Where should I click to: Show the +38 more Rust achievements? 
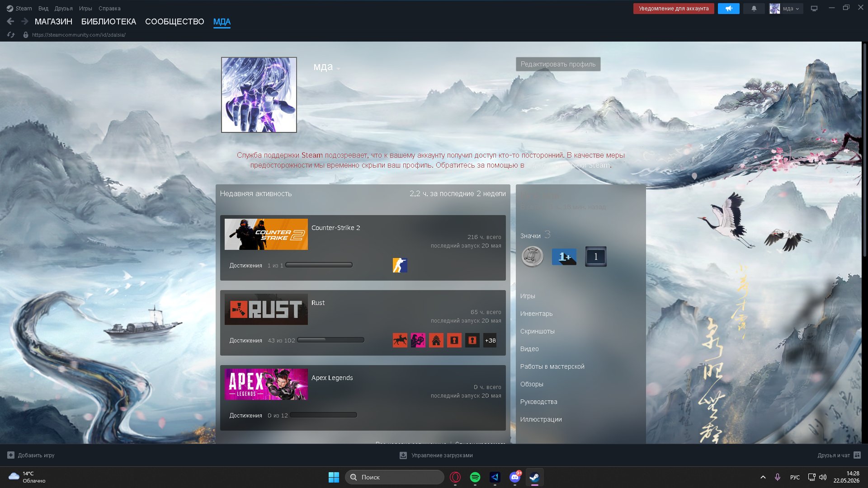[490, 340]
